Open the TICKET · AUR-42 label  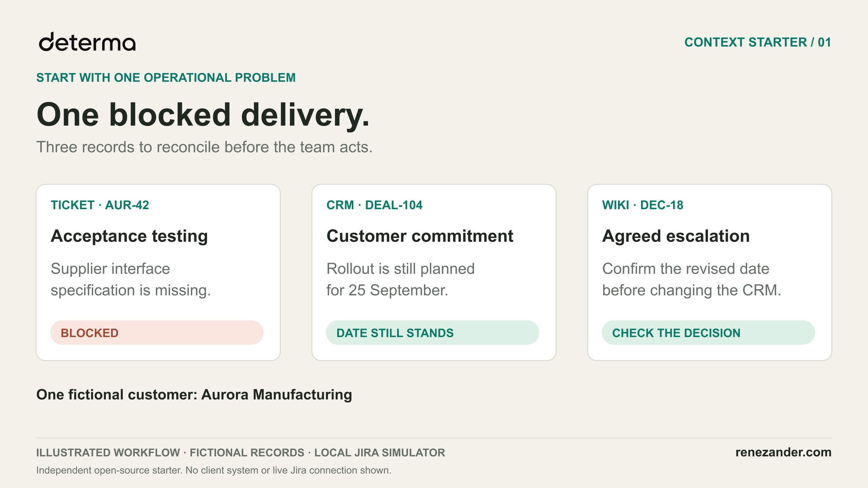tap(100, 205)
